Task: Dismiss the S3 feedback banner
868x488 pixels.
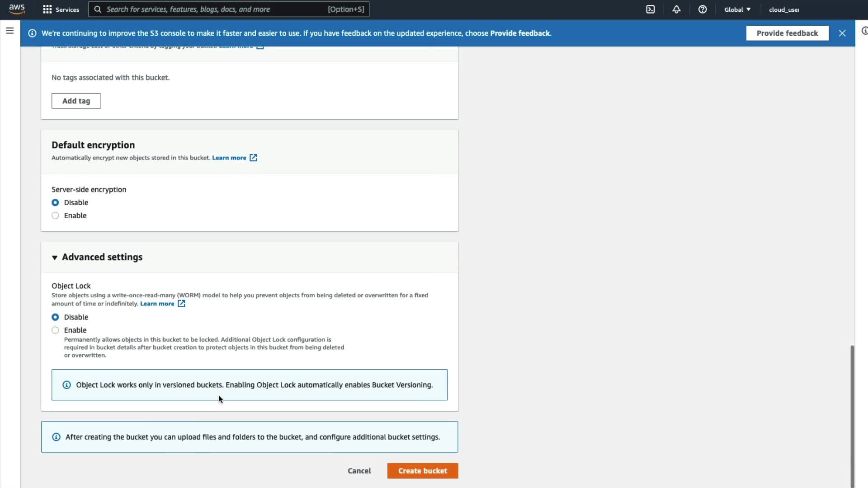Action: point(842,33)
